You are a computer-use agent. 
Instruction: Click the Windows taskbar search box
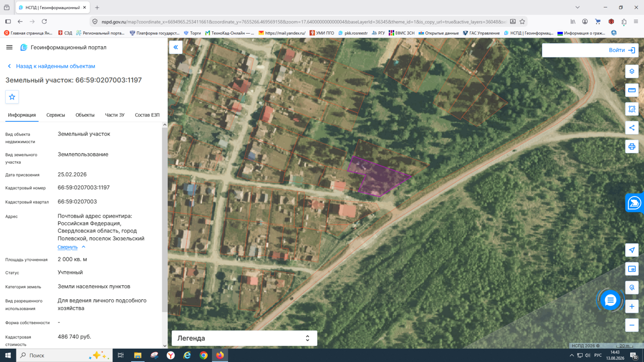pyautogui.click(x=64, y=355)
